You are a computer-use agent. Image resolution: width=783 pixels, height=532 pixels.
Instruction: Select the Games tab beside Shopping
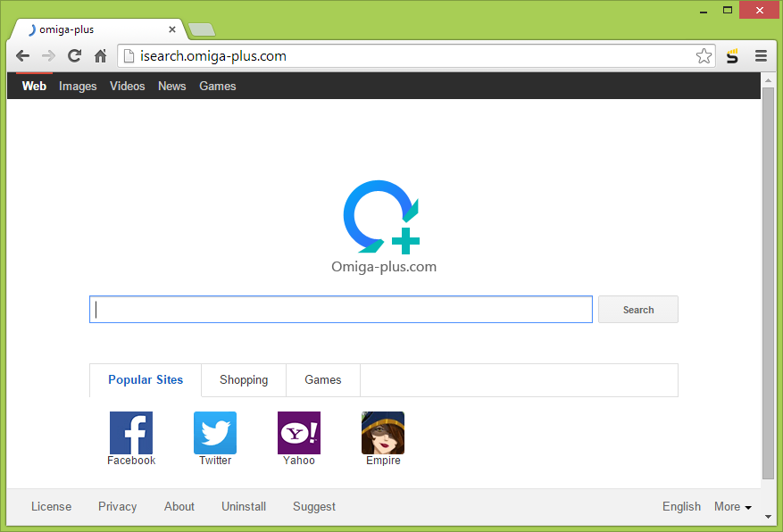click(x=323, y=380)
